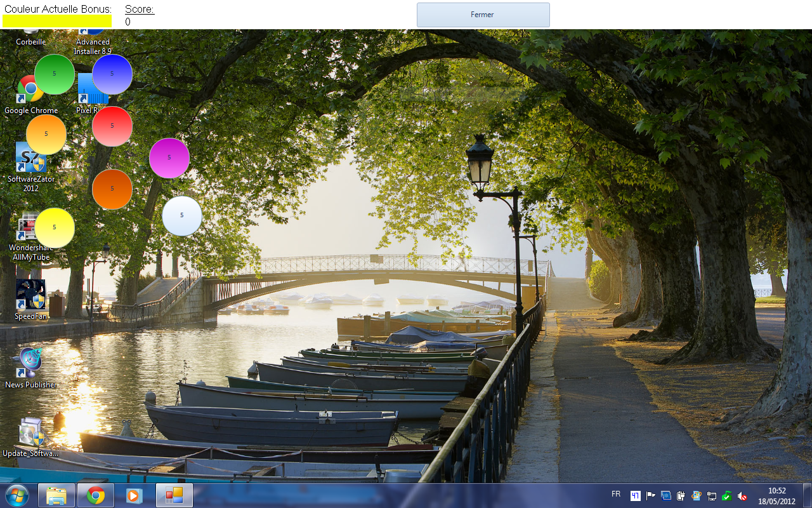Viewport: 812px width, 508px height.
Task: Click the FR language indicator
Action: pos(616,494)
